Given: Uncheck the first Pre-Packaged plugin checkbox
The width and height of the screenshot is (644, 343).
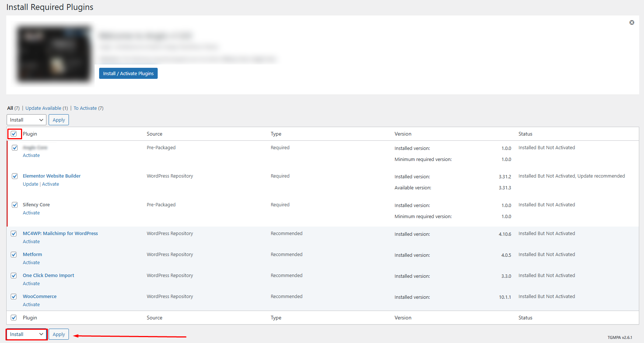Looking at the screenshot, I should [x=15, y=148].
